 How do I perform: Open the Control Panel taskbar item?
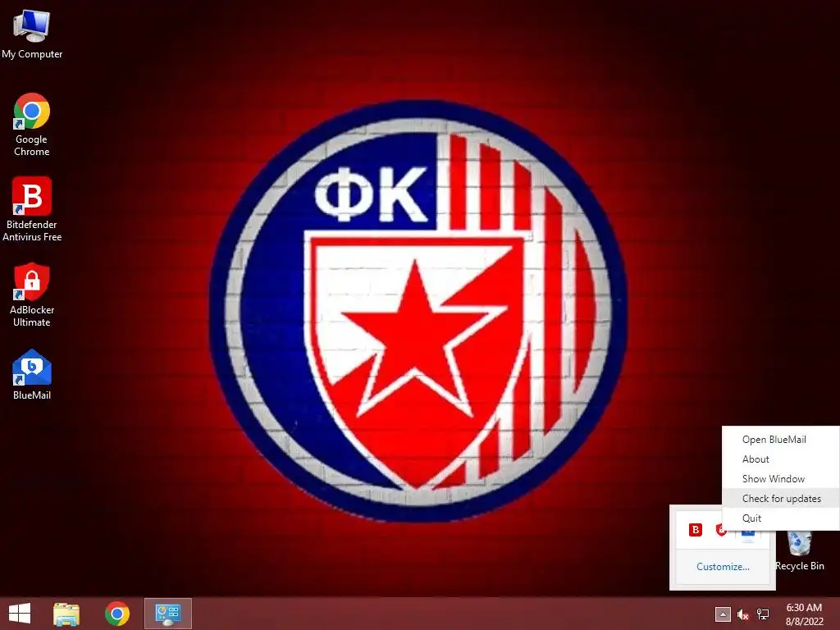tap(167, 614)
